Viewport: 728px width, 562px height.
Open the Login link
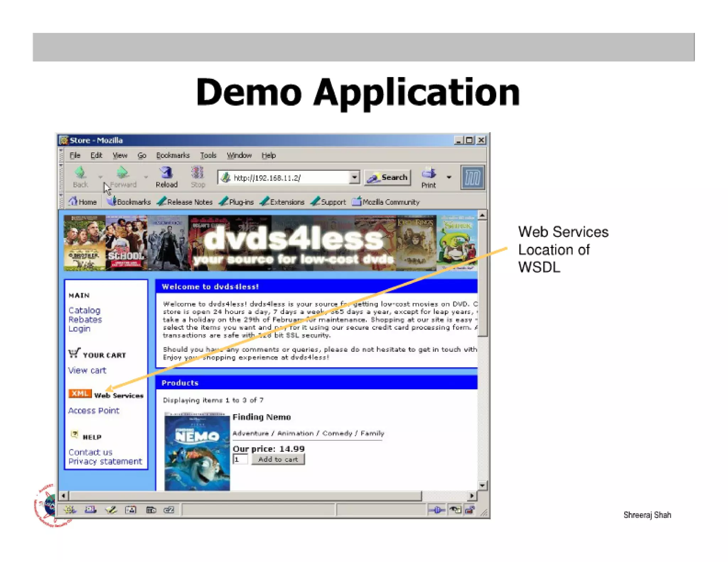79,329
